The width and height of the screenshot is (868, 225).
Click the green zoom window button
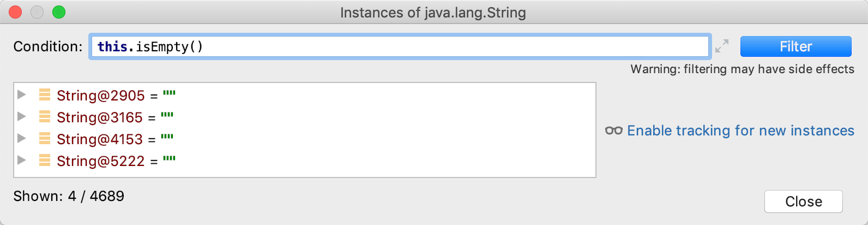pos(59,12)
